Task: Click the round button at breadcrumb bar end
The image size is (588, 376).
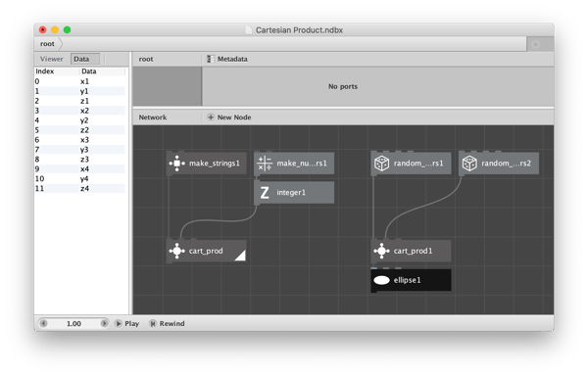Action: click(536, 44)
